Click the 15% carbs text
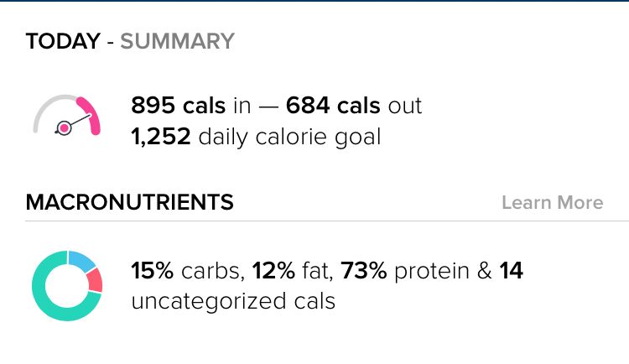Viewport: 629px width, 364px height. coord(187,271)
